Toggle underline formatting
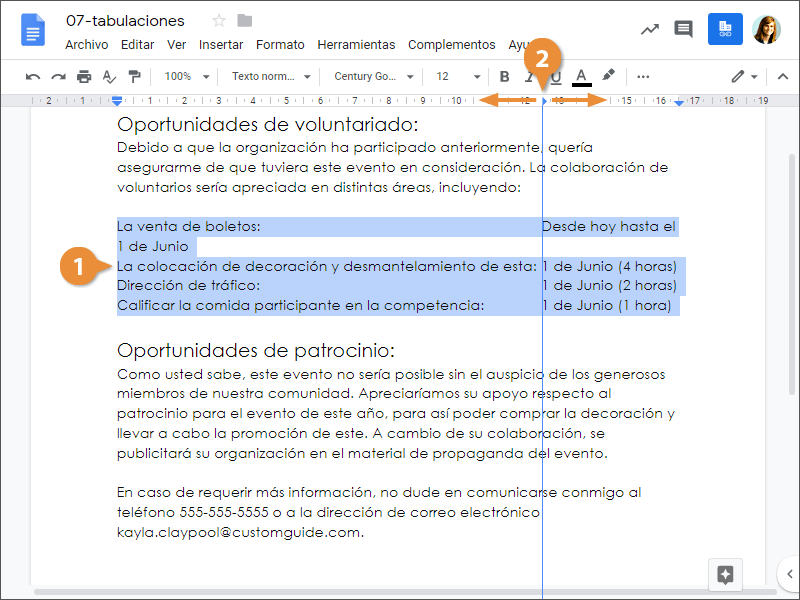The image size is (800, 600). point(555,76)
